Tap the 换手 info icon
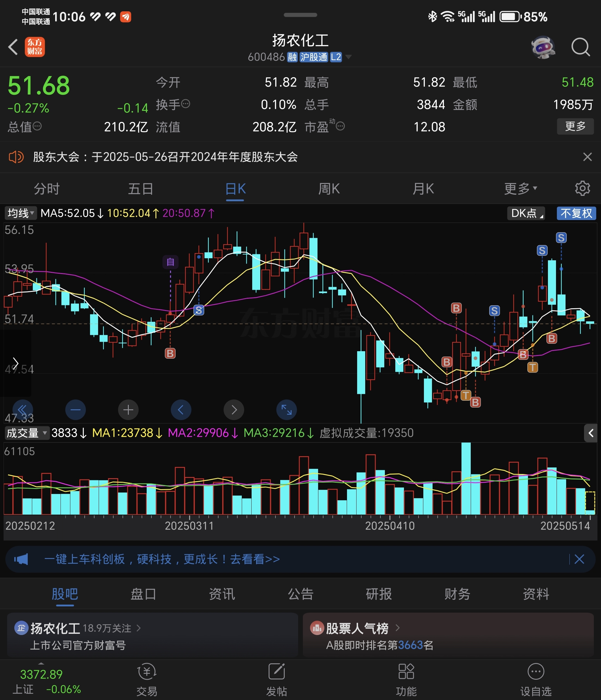601x700 pixels. [186, 104]
